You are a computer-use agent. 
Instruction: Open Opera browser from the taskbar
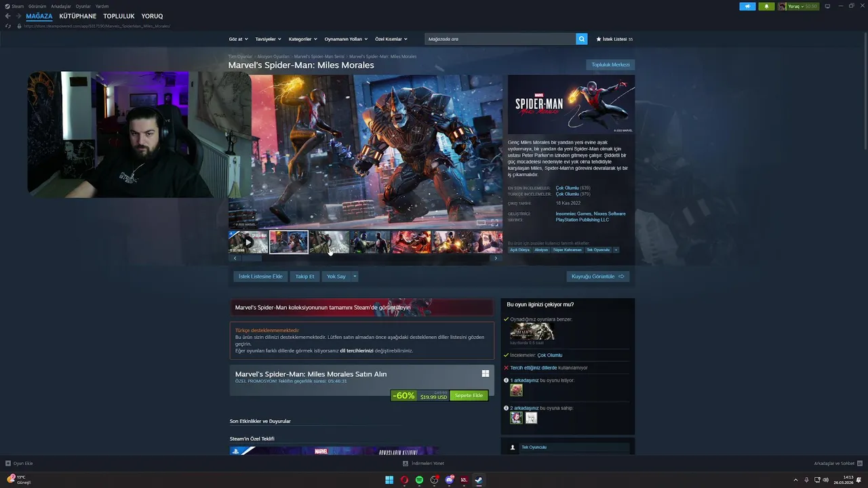click(x=404, y=480)
